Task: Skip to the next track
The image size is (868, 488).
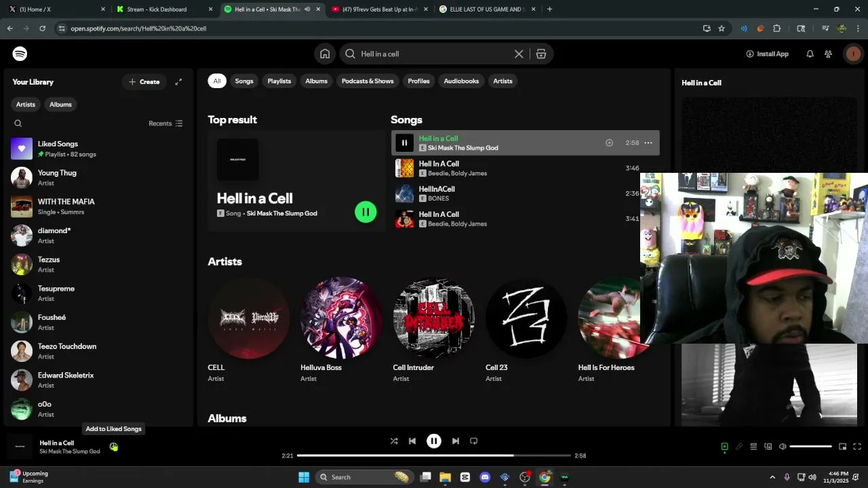Action: pos(456,441)
